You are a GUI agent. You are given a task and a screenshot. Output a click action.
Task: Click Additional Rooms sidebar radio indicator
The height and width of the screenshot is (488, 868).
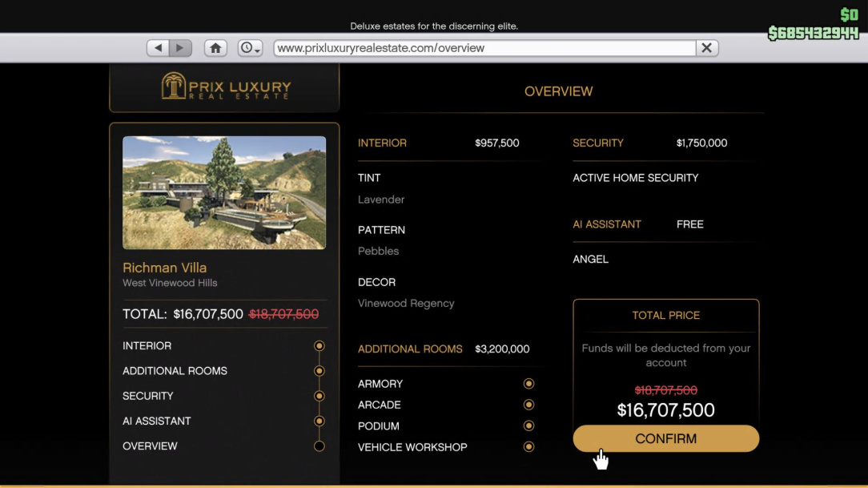[319, 370]
